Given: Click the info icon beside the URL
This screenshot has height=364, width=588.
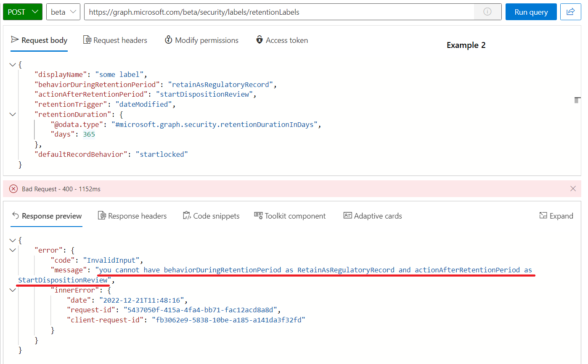Looking at the screenshot, I should tap(487, 12).
